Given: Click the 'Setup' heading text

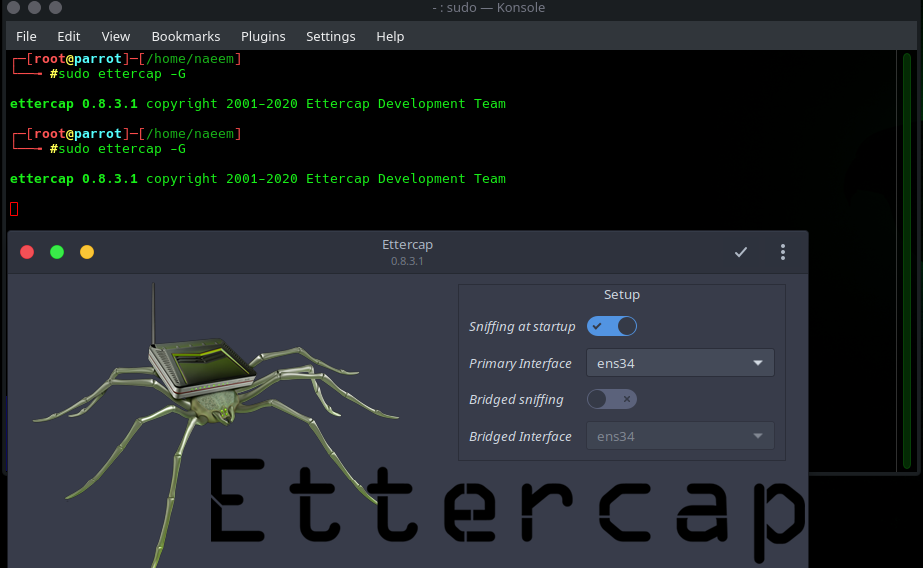Looking at the screenshot, I should tap(622, 294).
